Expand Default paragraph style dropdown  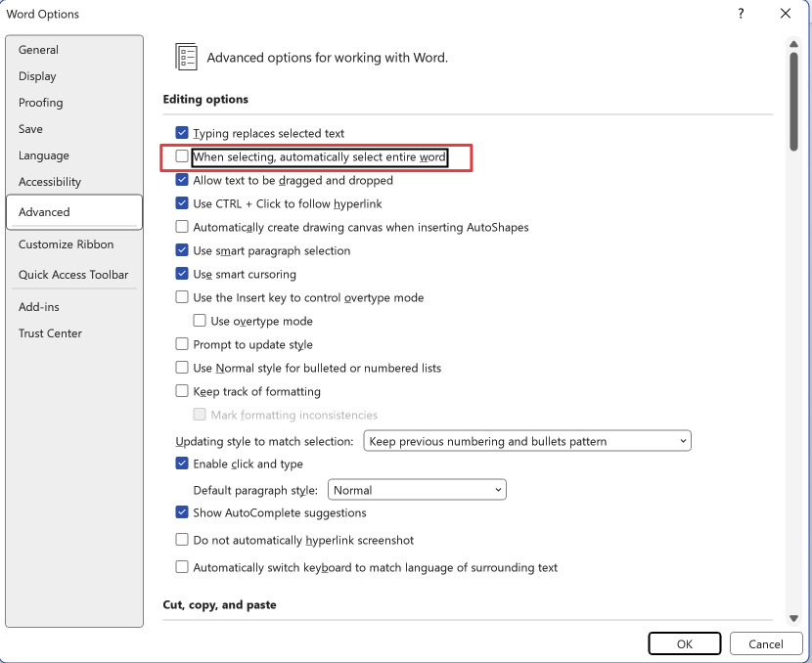pos(417,490)
